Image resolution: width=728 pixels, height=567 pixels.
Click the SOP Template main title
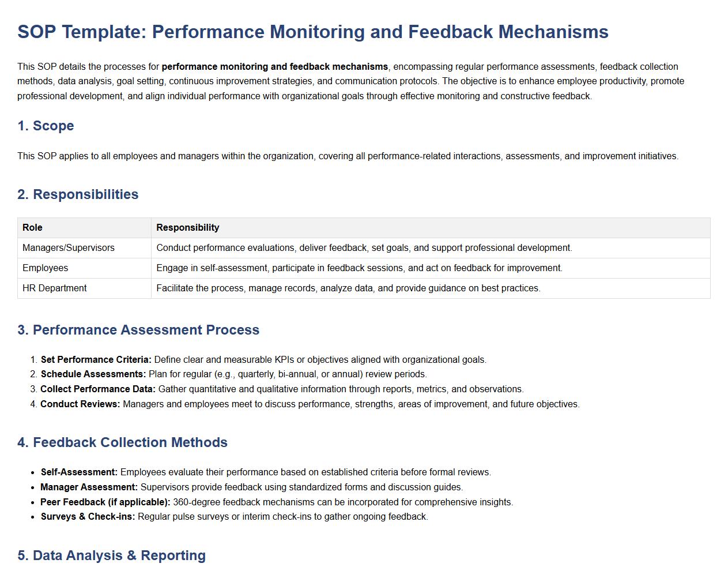point(312,32)
